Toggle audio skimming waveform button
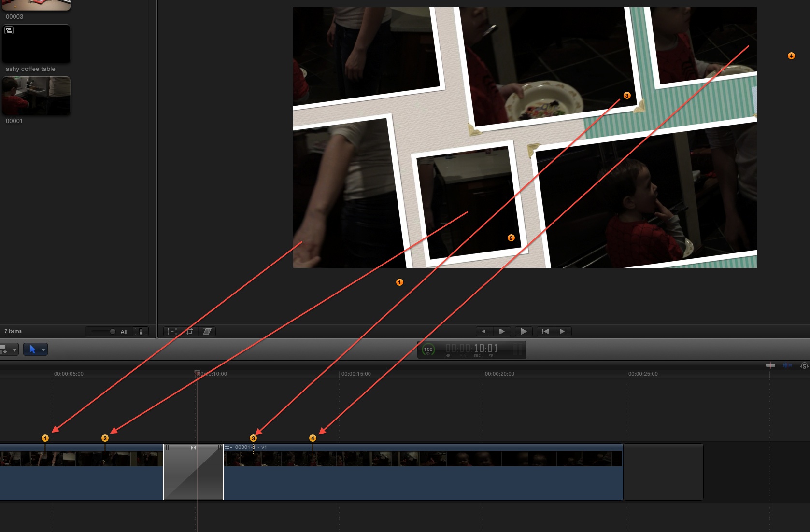Image resolution: width=810 pixels, height=532 pixels. [787, 365]
